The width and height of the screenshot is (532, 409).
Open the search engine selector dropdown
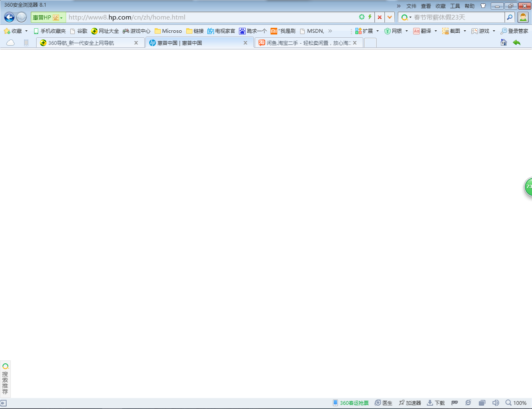[x=406, y=17]
